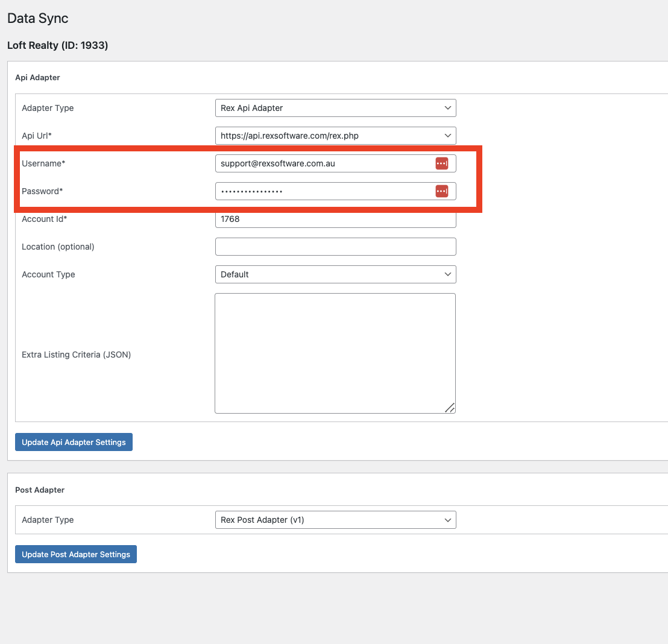Click the Extra Listing Criteria JSON textarea
Viewport: 668px width, 644px height.
click(x=335, y=353)
